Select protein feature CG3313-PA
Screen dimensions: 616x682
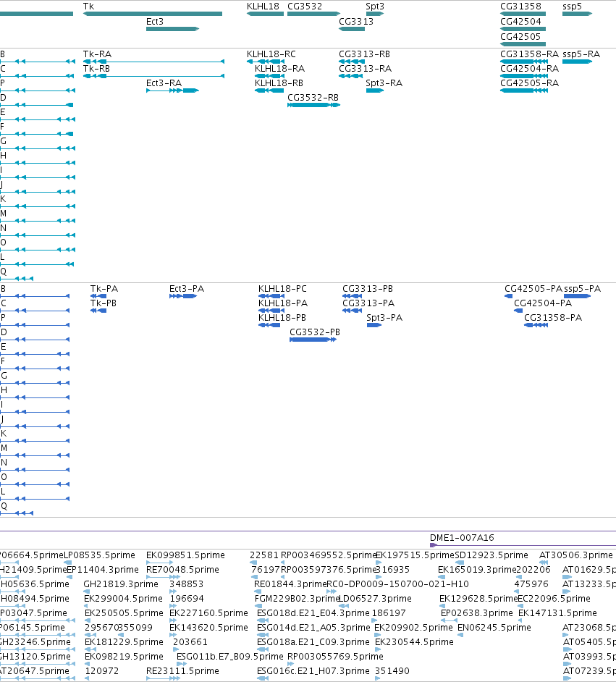[x=352, y=311]
